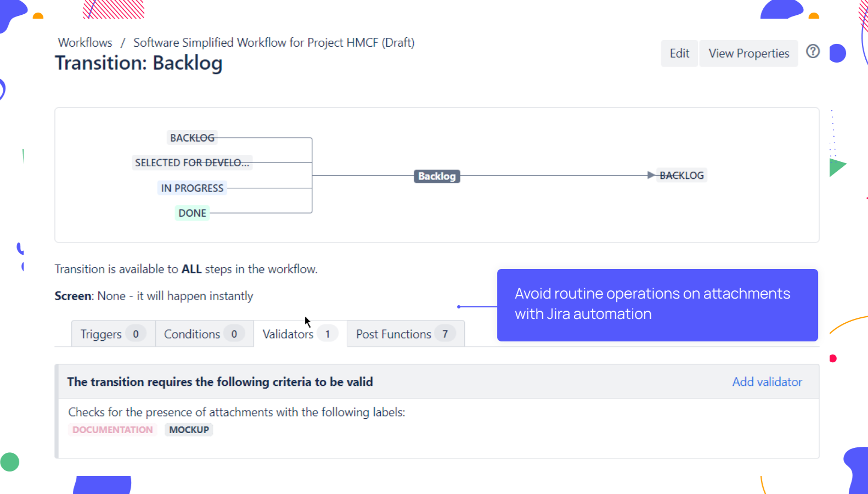Click the help question mark icon
The height and width of the screenshot is (494, 868).
tap(813, 52)
